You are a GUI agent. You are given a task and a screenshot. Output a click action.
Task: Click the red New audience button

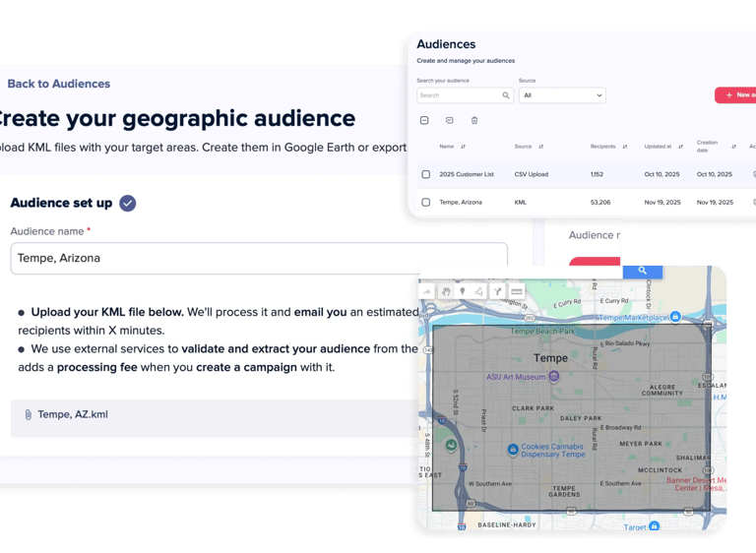(x=735, y=95)
